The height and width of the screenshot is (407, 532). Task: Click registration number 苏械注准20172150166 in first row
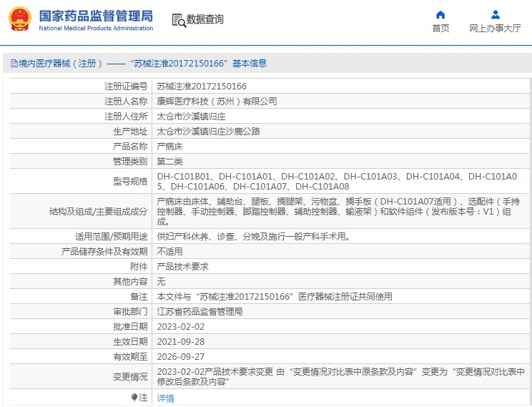pyautogui.click(x=202, y=87)
